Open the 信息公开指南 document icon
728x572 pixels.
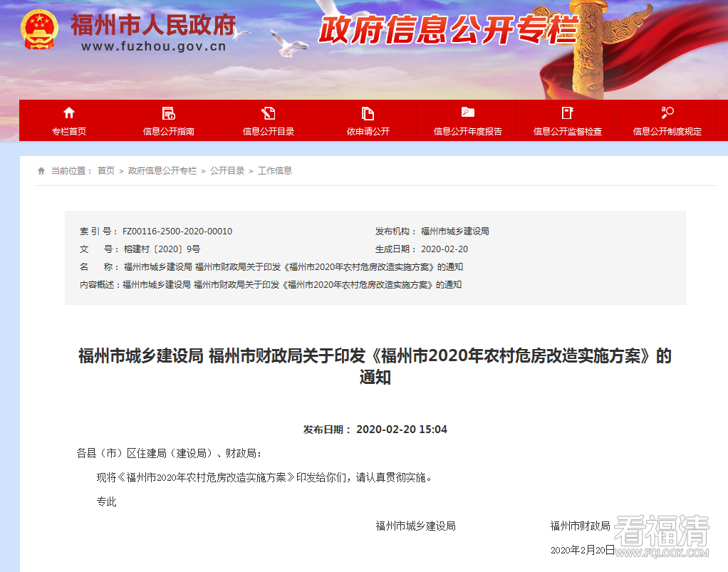point(169,113)
